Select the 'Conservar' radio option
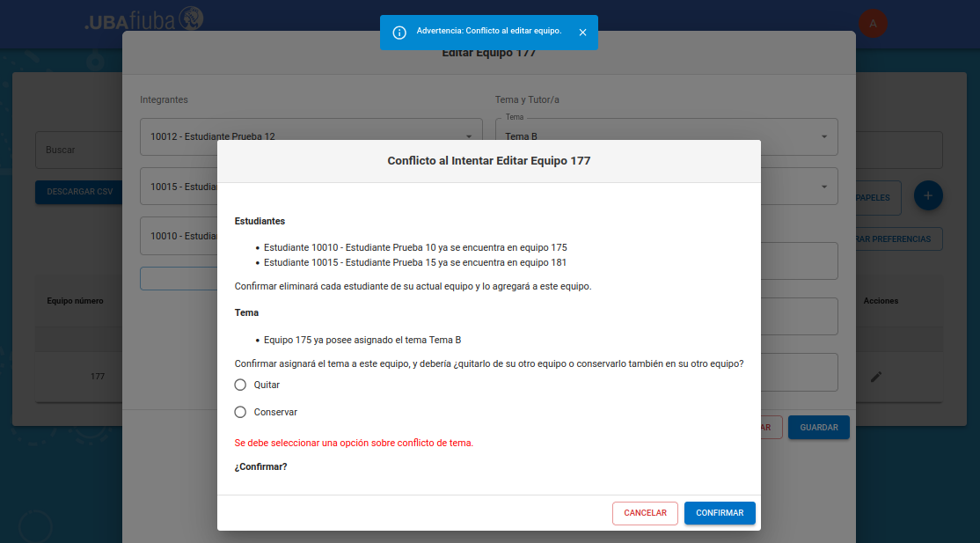 pos(240,412)
